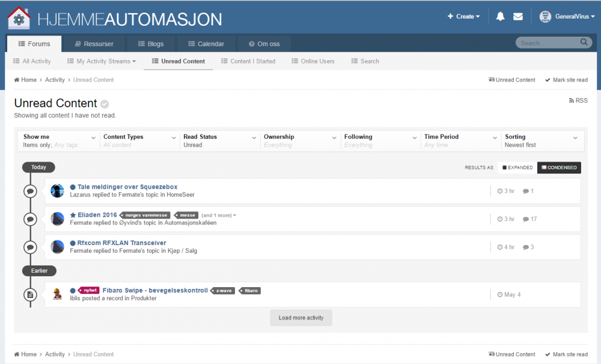The height and width of the screenshot is (364, 601).
Task: Click the Hjemmeautomasjon house logo
Action: (x=19, y=18)
